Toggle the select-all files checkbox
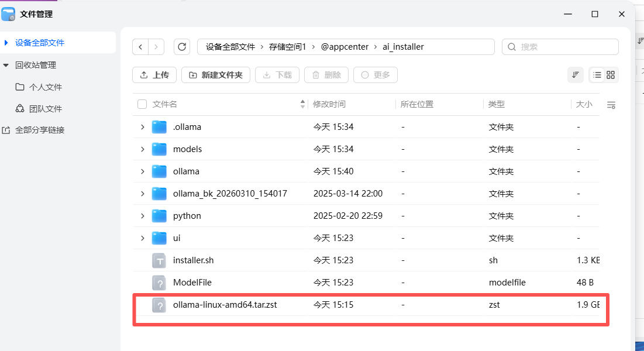The height and width of the screenshot is (351, 644). pos(142,104)
